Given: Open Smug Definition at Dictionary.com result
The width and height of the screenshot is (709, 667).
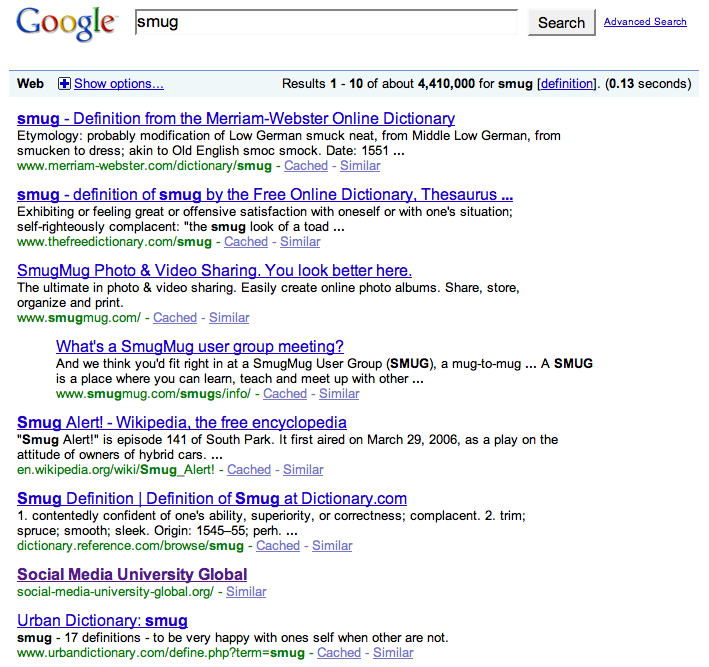Looking at the screenshot, I should [212, 499].
